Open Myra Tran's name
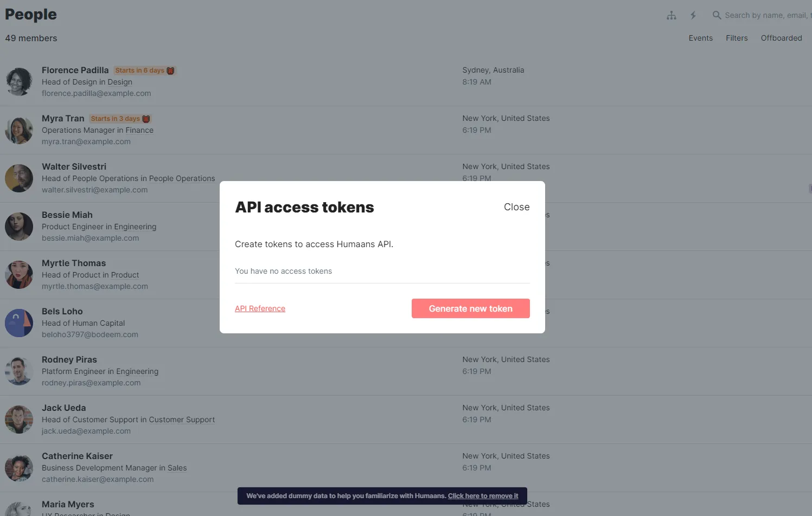Image resolution: width=812 pixels, height=516 pixels. coord(63,118)
